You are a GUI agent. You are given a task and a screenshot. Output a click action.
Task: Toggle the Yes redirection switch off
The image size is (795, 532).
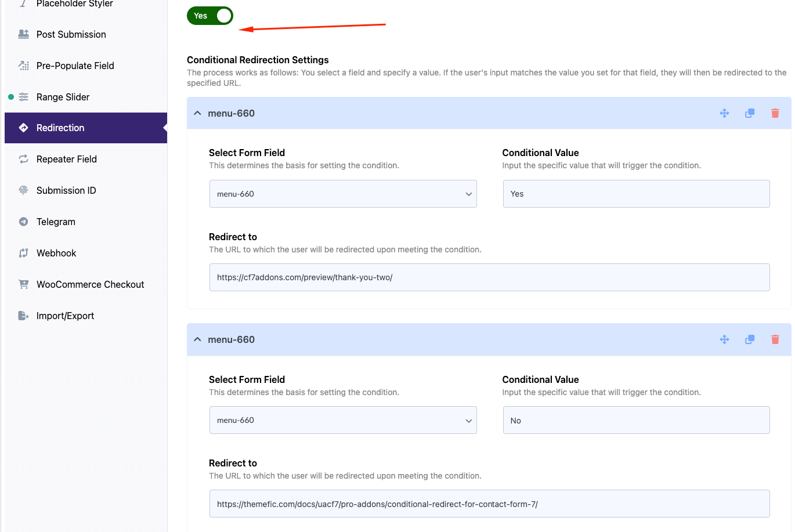click(209, 16)
